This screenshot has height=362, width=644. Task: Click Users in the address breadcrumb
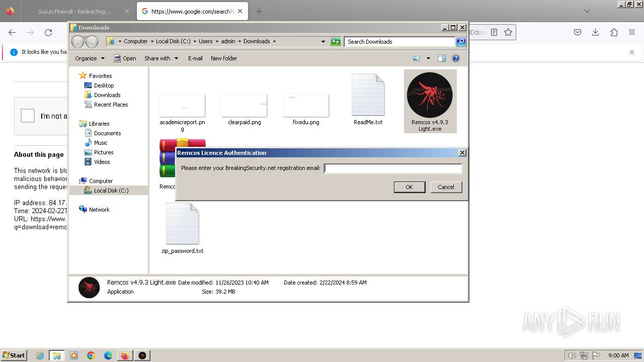coord(205,41)
